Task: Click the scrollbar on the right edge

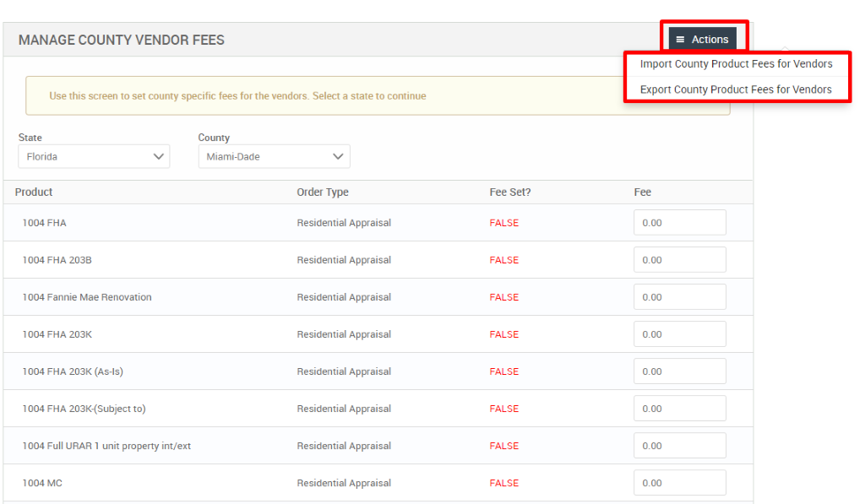Action: pyautogui.click(x=860, y=253)
